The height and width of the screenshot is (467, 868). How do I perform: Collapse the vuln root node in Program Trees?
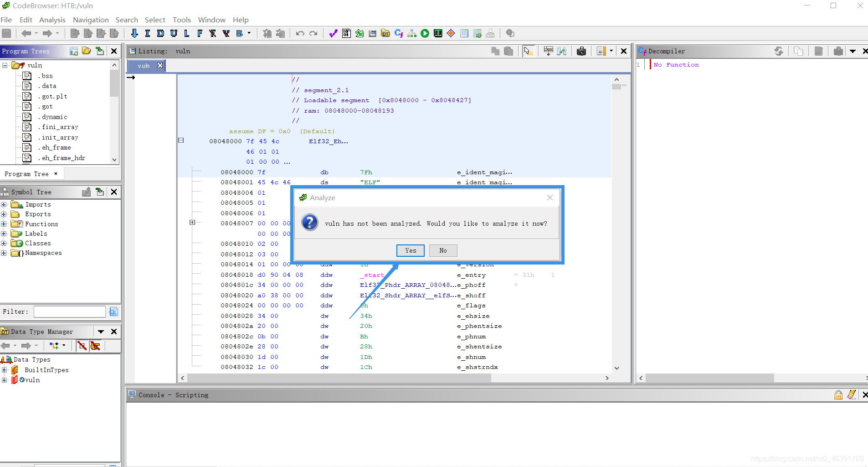5,65
